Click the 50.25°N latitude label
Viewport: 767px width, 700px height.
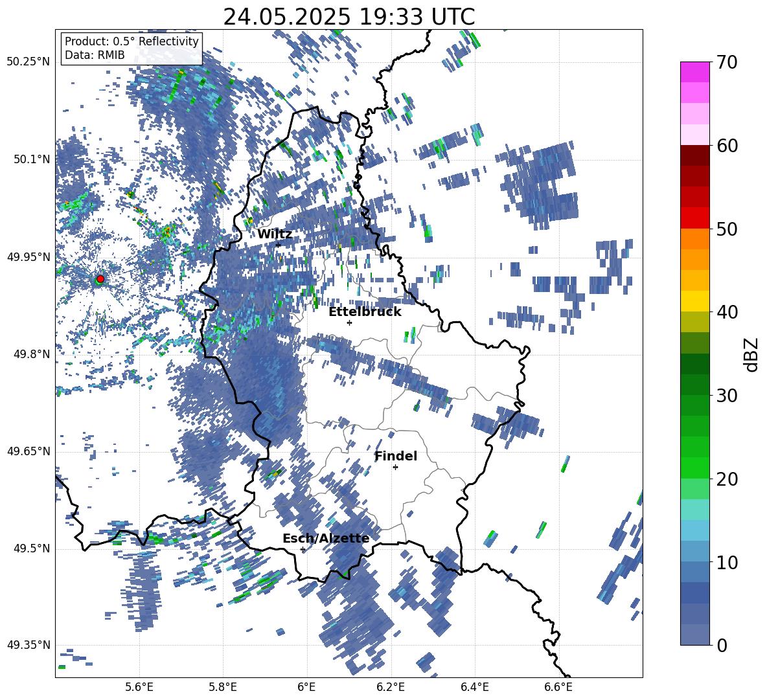[x=29, y=62]
